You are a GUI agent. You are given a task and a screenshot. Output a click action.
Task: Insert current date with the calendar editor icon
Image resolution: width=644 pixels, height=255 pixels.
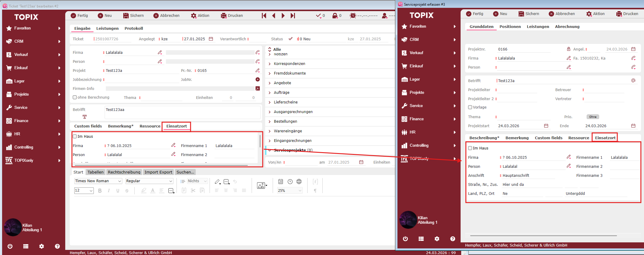click(281, 181)
